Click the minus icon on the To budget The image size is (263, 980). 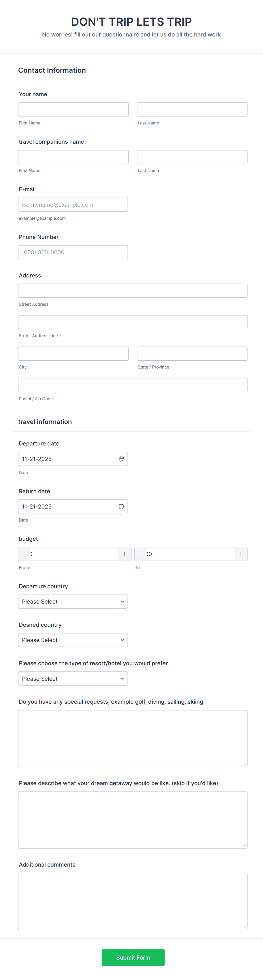[x=141, y=554]
